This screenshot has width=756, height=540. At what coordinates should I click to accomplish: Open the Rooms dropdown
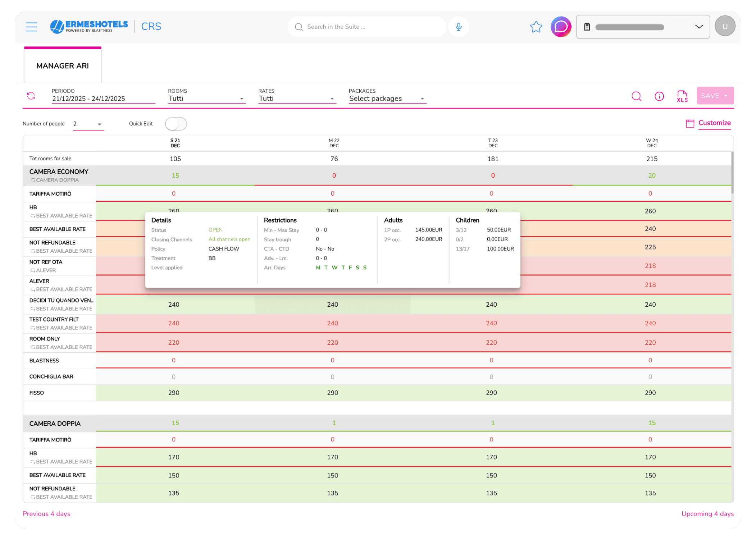point(206,99)
